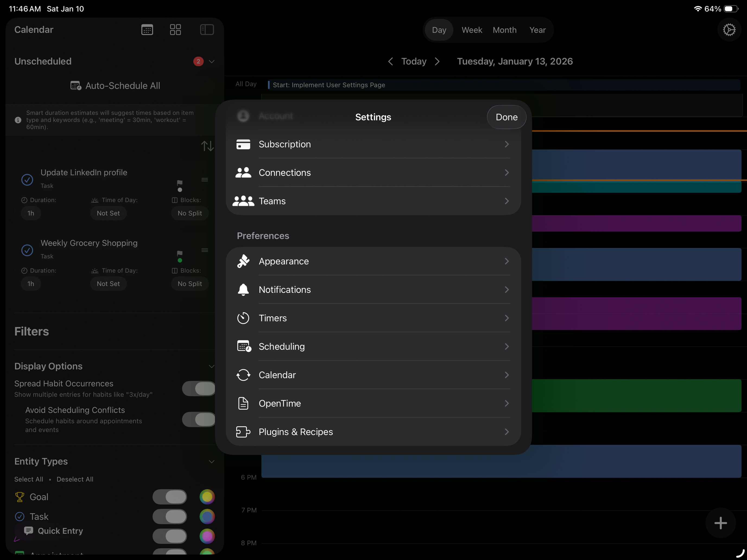Toggle the Task entity type switch
Screen dimensions: 747x560
pos(170,517)
